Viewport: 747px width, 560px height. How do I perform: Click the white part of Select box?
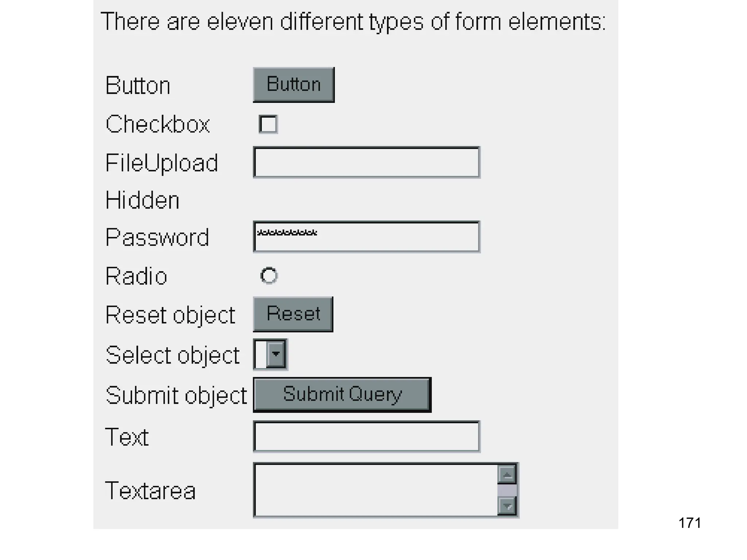click(261, 354)
